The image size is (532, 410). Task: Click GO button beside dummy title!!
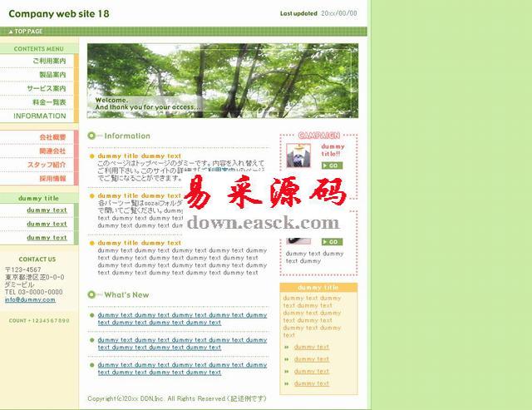pyautogui.click(x=332, y=165)
